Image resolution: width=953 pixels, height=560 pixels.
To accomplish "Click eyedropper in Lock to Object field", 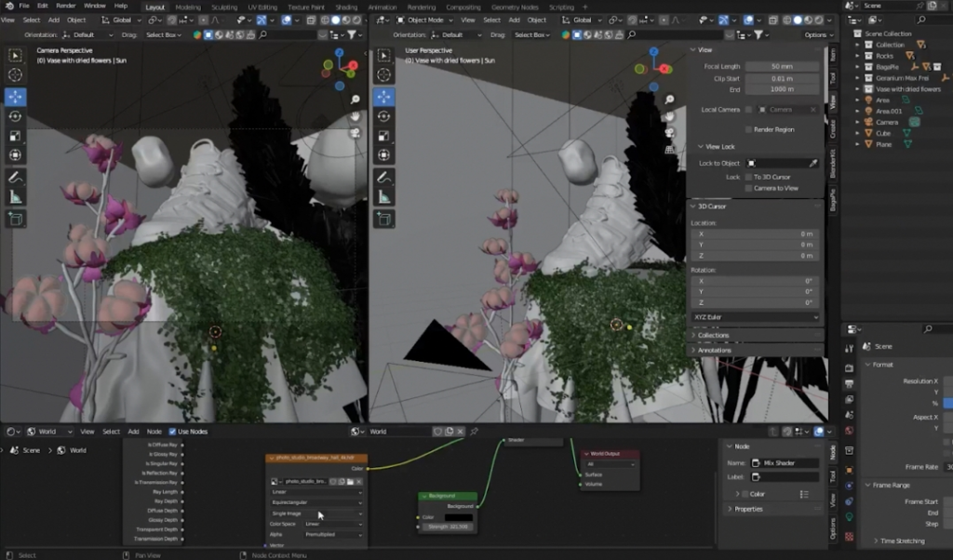I will coord(813,164).
